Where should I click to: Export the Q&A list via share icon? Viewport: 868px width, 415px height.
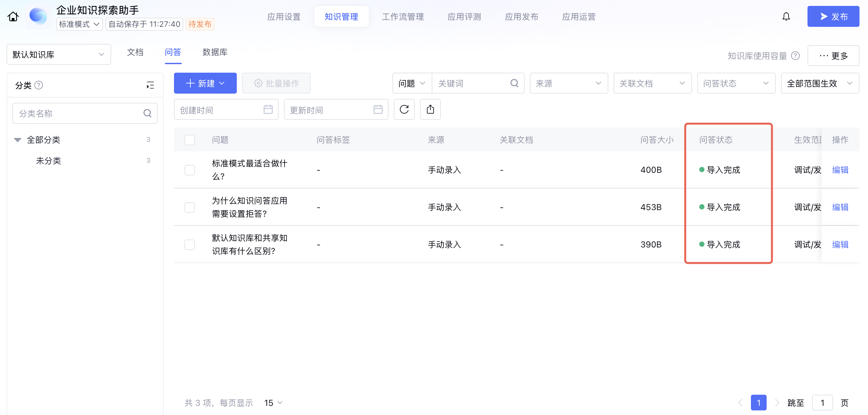[430, 109]
